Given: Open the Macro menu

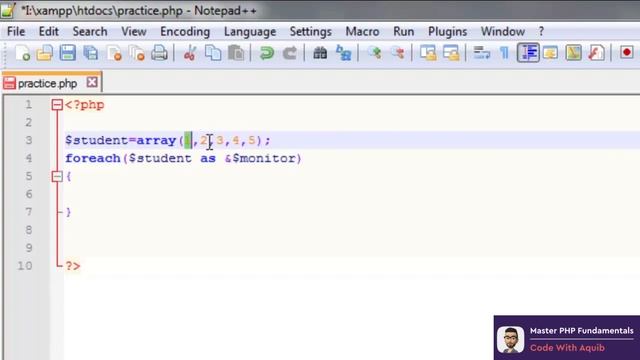Looking at the screenshot, I should click(x=362, y=31).
